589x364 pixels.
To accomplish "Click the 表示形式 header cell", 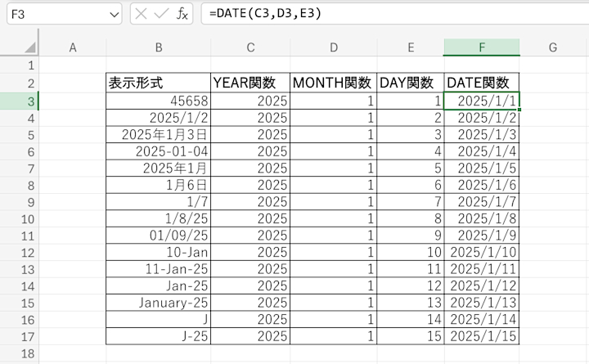I will (x=158, y=83).
